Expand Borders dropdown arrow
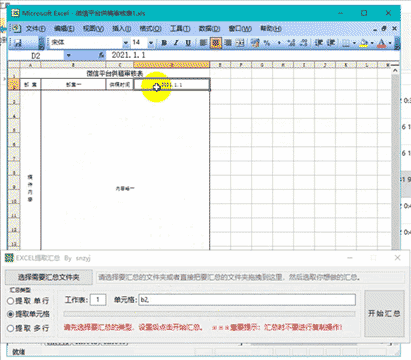411x360 pixels. click(x=354, y=43)
